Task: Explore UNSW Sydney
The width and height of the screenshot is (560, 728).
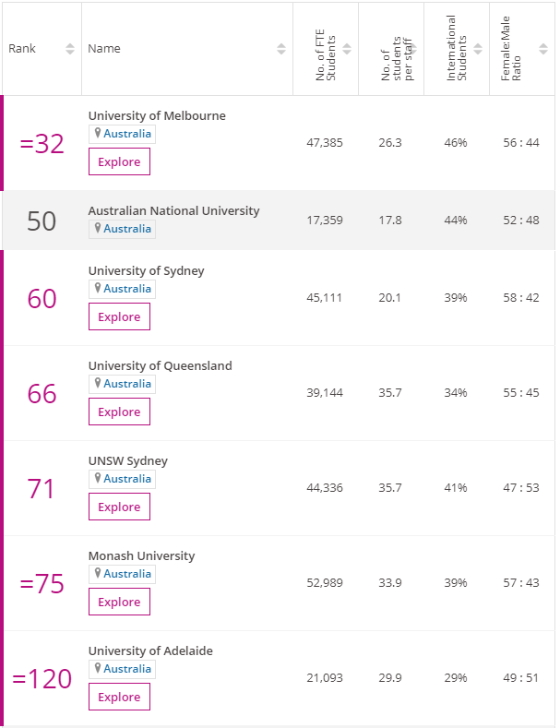Action: click(119, 507)
